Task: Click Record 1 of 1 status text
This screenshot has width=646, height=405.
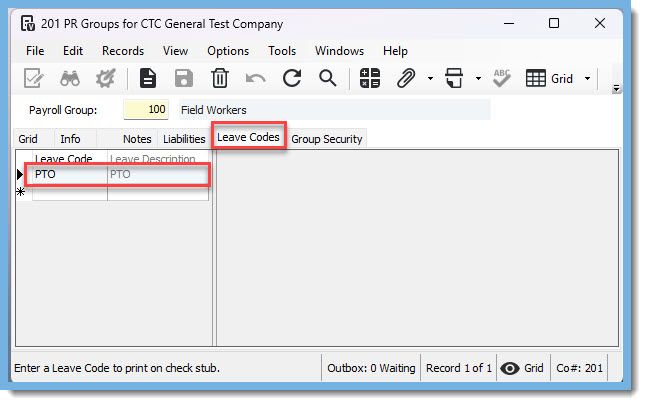Action: [x=459, y=368]
